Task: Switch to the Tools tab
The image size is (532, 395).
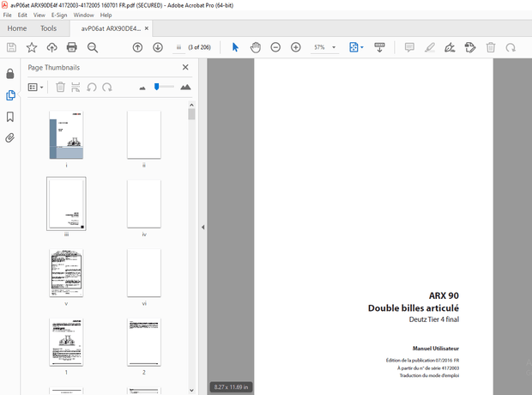Action: click(x=49, y=28)
